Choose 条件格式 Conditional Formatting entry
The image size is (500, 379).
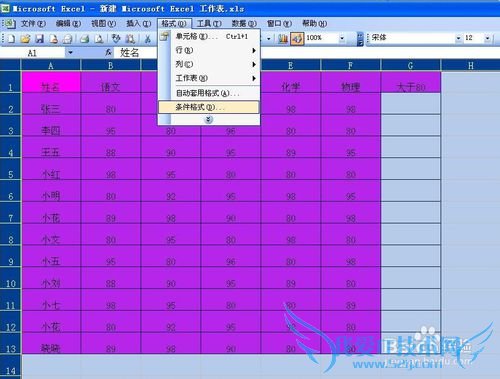(209, 107)
